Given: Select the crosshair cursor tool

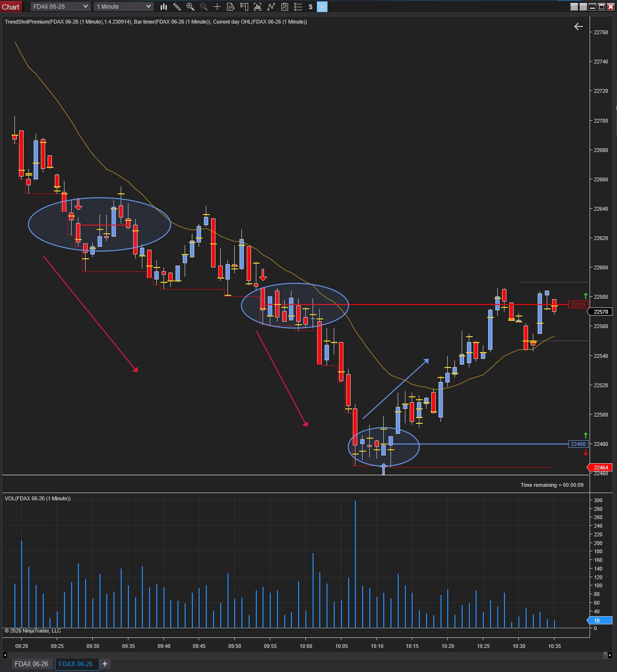Looking at the screenshot, I should [x=217, y=7].
